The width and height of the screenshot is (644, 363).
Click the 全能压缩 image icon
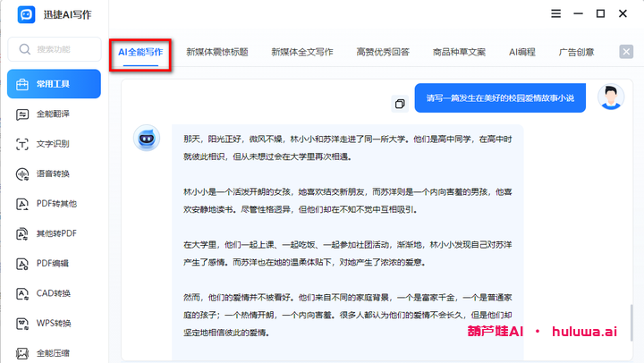(22, 353)
